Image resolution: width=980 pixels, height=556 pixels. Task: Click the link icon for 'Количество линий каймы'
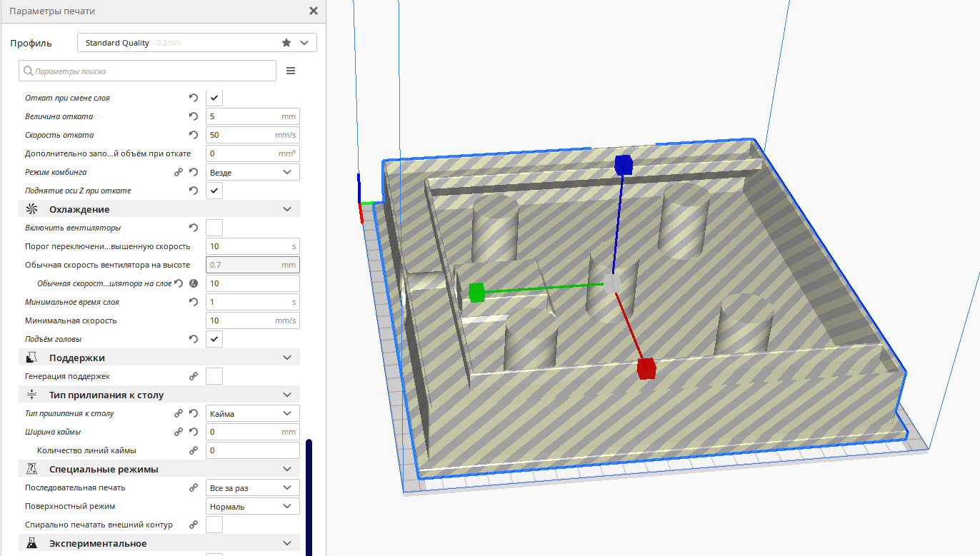193,450
